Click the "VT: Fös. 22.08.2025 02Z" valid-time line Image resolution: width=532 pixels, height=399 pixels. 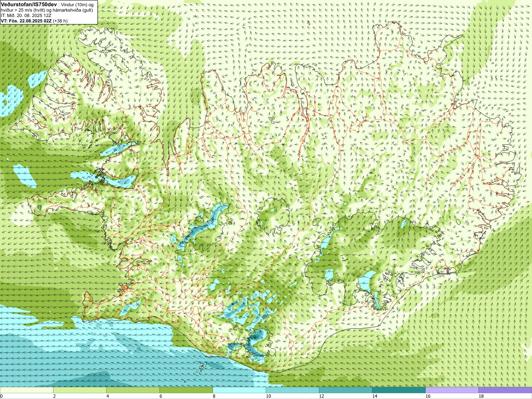tap(26, 20)
